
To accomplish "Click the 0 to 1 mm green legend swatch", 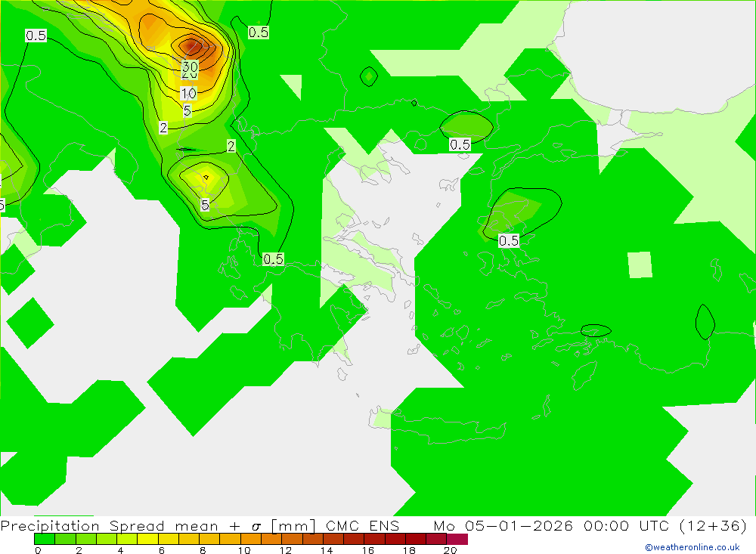I will 45,539.
